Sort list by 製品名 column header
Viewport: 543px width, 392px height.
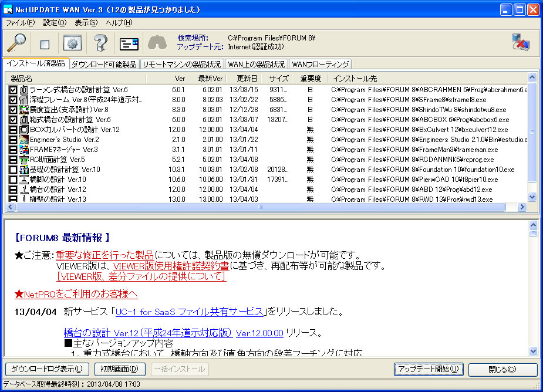76,79
